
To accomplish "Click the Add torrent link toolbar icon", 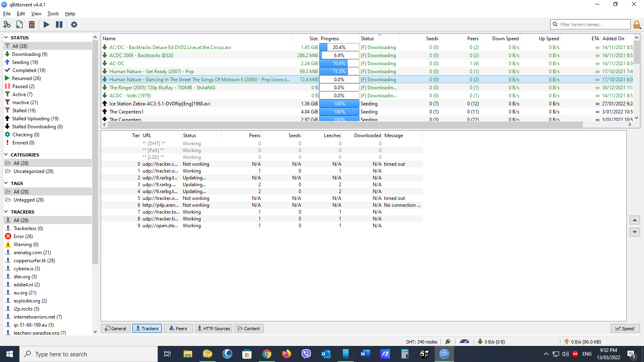I will click(7, 25).
